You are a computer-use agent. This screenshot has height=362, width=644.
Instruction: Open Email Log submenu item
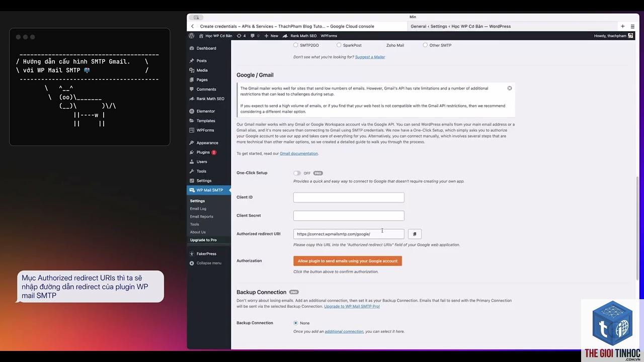[198, 209]
